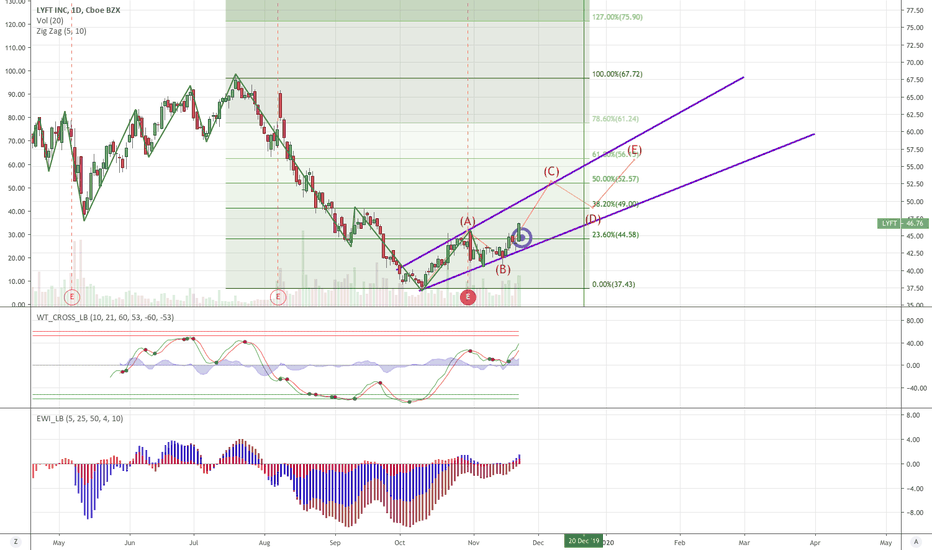Click the Mar label on time axis

[744, 542]
